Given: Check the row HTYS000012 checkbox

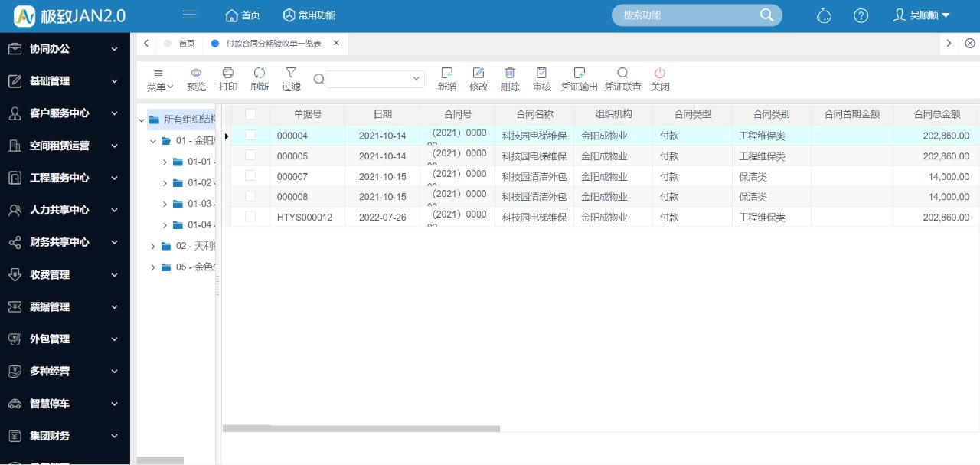Looking at the screenshot, I should tap(250, 217).
